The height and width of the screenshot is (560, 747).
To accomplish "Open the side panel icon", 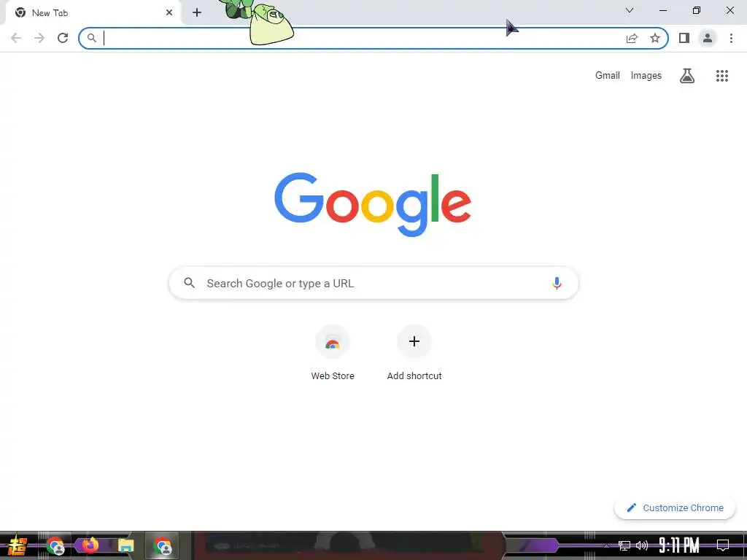I will pyautogui.click(x=684, y=38).
